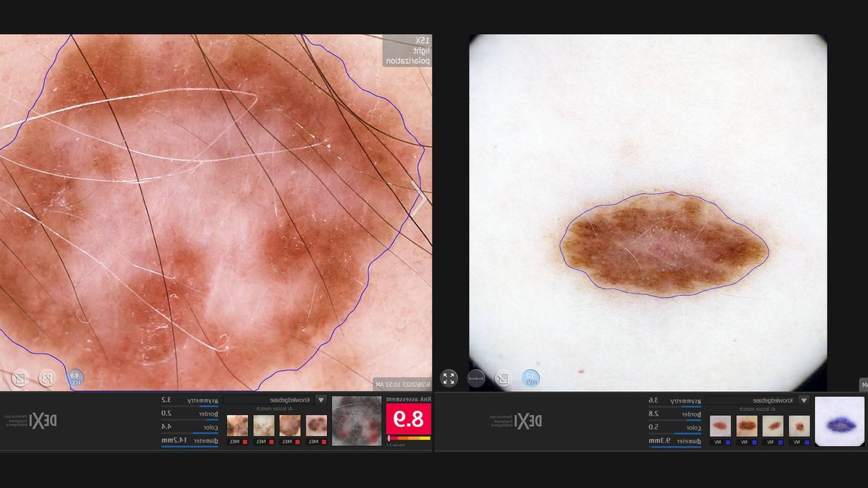Open fullscreen view of the oval nevus image
The height and width of the screenshot is (488, 868).
pos(448,378)
